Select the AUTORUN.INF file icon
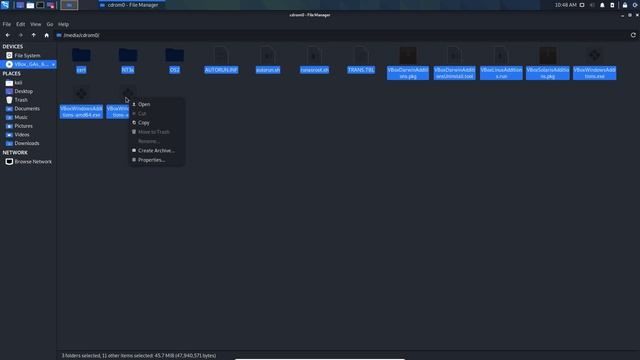The image size is (640, 360). pos(221,55)
